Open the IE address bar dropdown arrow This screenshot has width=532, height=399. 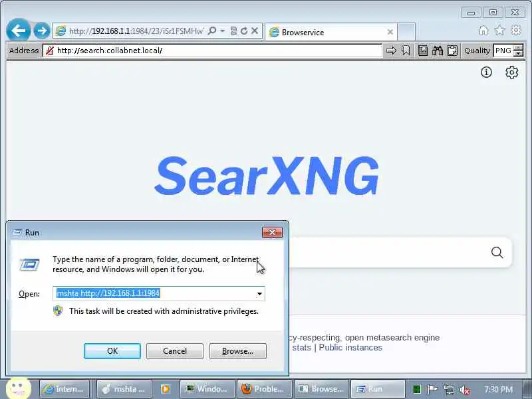click(223, 31)
